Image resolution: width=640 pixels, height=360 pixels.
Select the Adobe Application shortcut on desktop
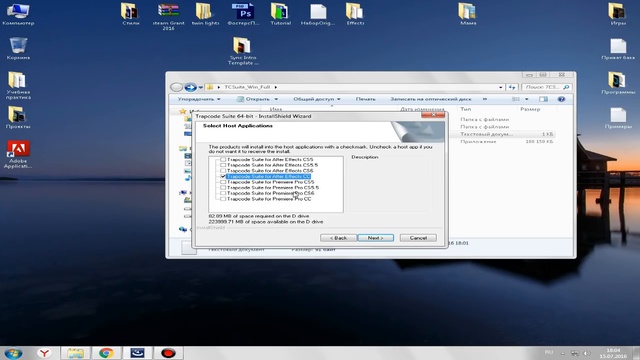[x=18, y=154]
